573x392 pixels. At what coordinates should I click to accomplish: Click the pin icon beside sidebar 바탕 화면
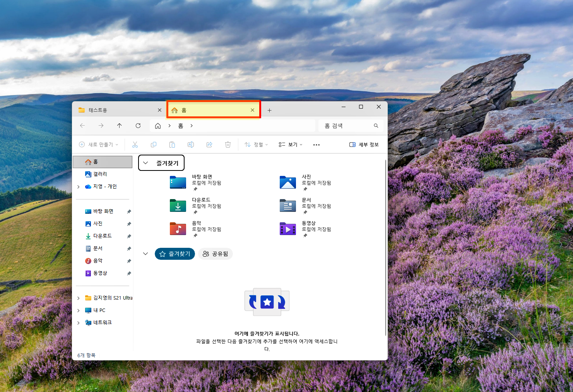tap(129, 211)
